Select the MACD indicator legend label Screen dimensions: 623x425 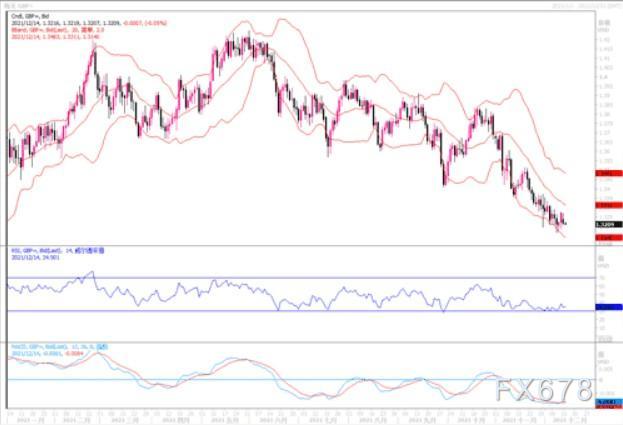point(59,346)
